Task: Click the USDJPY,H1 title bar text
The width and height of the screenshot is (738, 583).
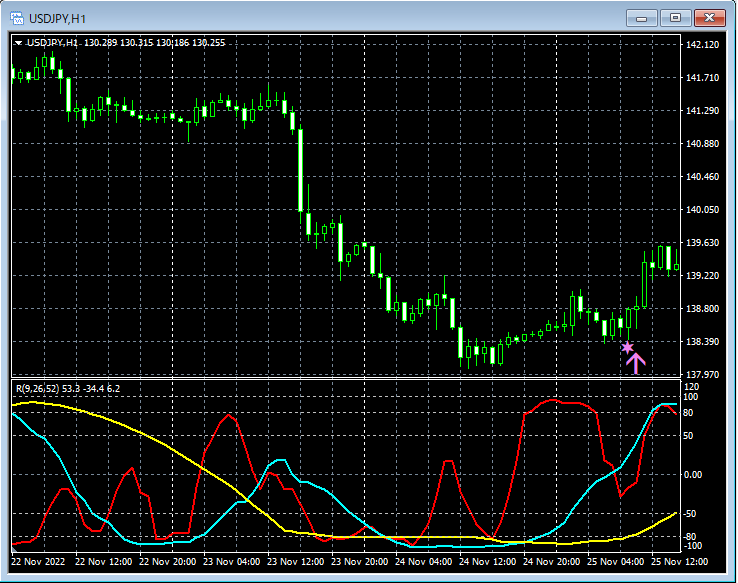Action: pyautogui.click(x=57, y=19)
